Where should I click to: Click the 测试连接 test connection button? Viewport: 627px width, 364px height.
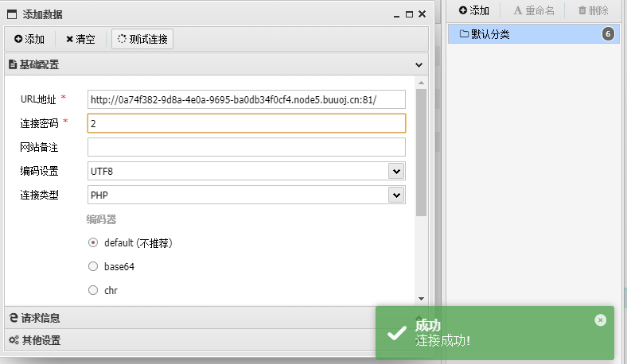142,39
